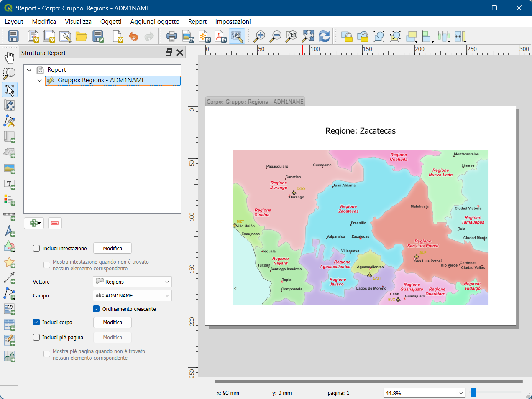Enable the Includi intestazione checkbox

[x=36, y=248]
